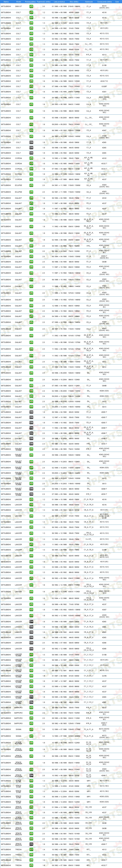
Task: Click petrol icon in LANCER KOMBI G15B row
Action: point(31,655)
